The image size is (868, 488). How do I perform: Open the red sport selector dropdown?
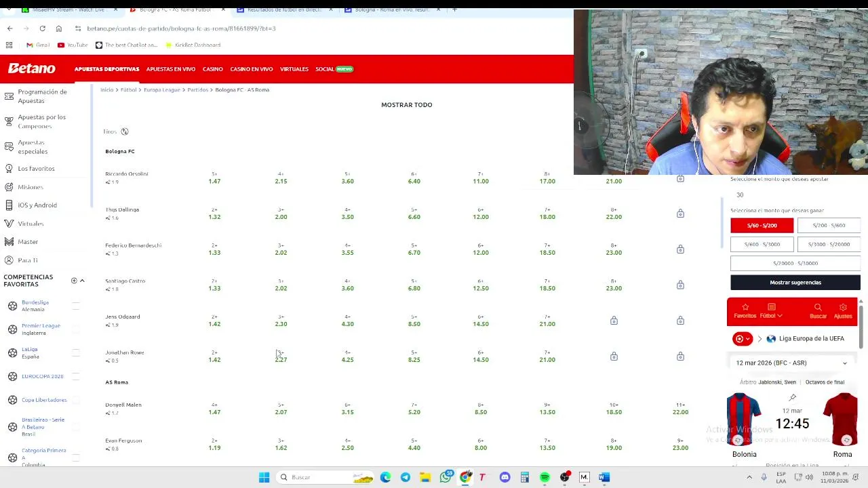tap(743, 338)
